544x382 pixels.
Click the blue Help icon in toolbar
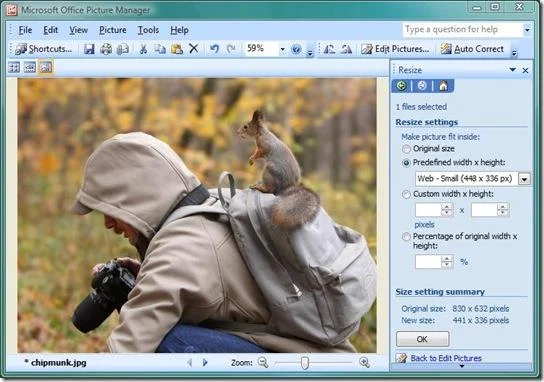pos(296,49)
